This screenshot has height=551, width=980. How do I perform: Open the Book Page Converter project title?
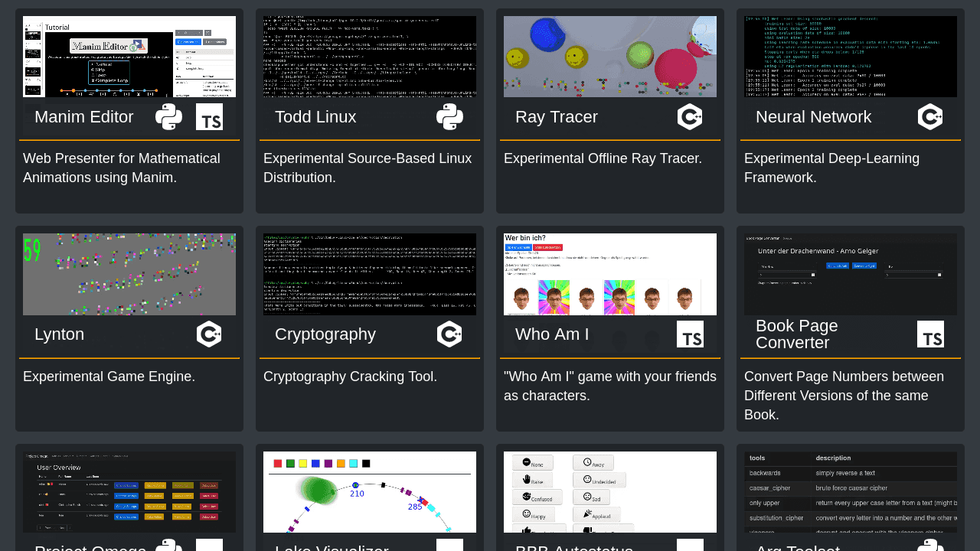coord(797,334)
